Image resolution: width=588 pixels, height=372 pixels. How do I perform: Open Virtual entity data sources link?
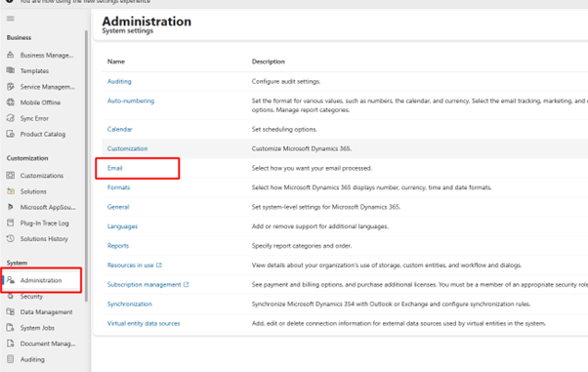pyautogui.click(x=144, y=323)
